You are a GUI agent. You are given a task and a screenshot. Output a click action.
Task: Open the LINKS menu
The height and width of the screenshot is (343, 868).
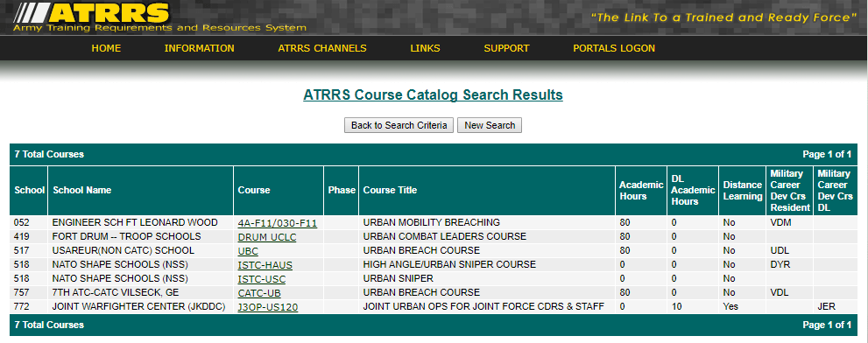tap(425, 48)
